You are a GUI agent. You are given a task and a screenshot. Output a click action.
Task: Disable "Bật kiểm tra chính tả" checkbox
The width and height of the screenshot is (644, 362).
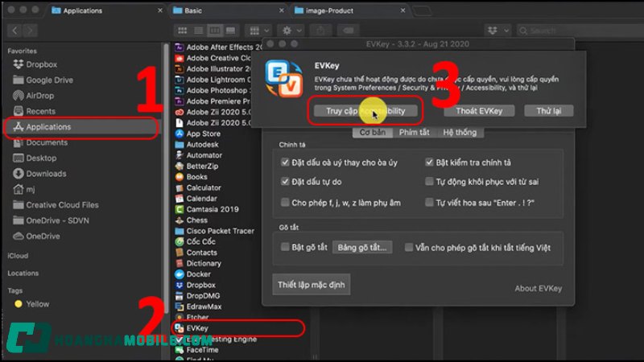[x=430, y=162]
